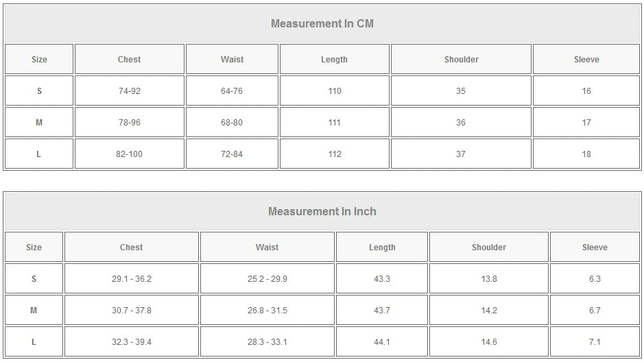644x362 pixels.
Task: Click the length value 43.3
Action: [x=382, y=279]
